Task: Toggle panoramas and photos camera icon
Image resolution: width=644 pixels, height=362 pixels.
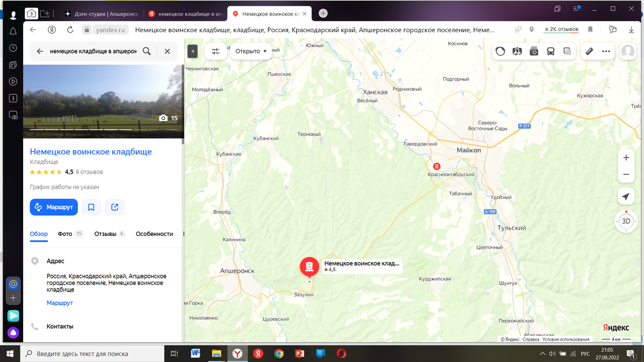Action: (533, 51)
